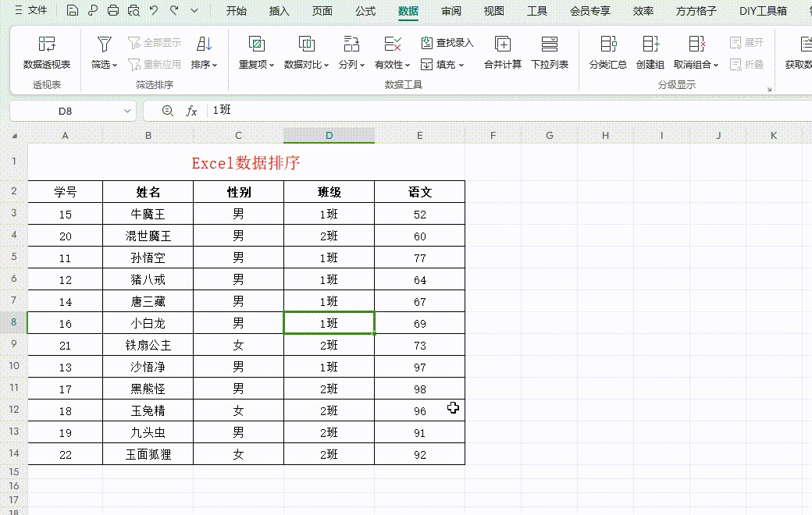Viewport: 812px width, 515px height.
Task: Click the Print icon in quick toolbar
Action: tap(113, 10)
